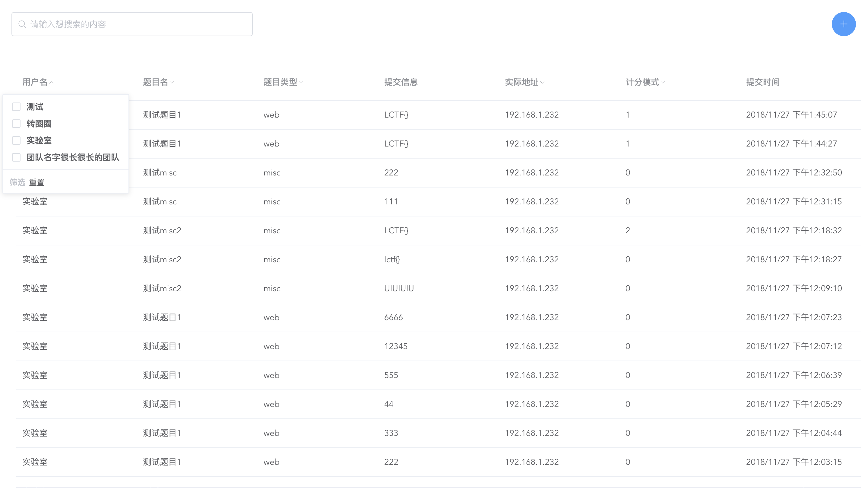The image size is (868, 495).
Task: Expand the 计分模式 filter arrow
Action: point(663,83)
